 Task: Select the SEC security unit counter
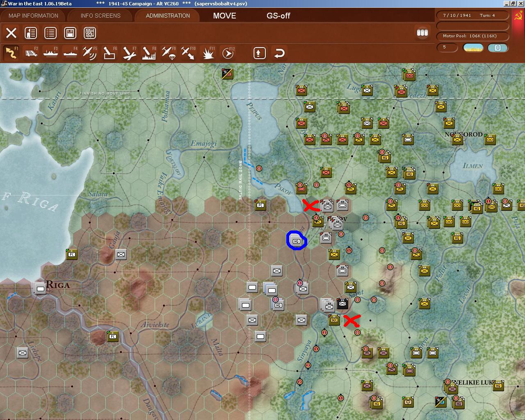pos(334,320)
